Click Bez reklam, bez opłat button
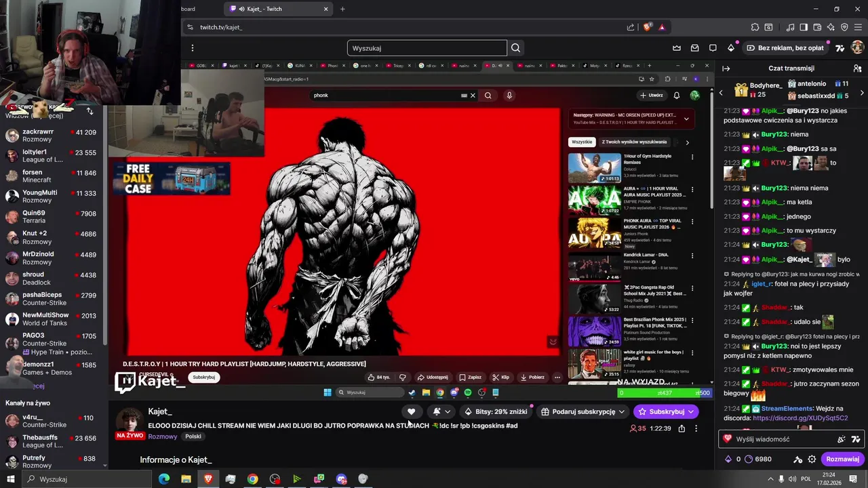This screenshot has height=488, width=868. pos(785,48)
